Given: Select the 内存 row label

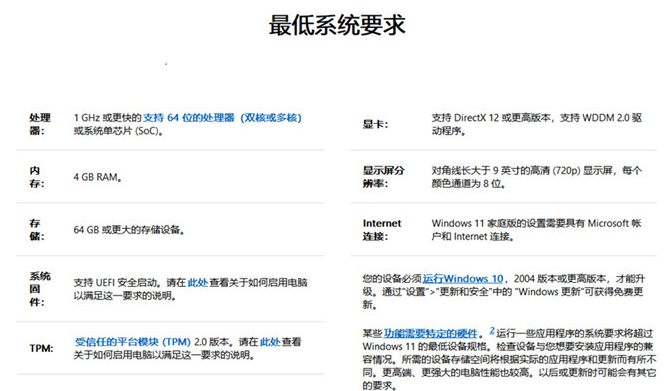Looking at the screenshot, I should [x=36, y=177].
